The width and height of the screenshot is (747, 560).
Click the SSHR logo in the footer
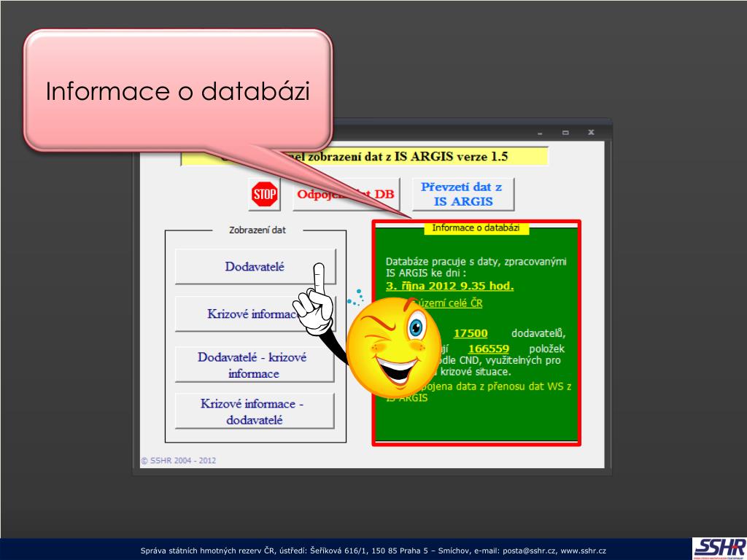coord(719,548)
